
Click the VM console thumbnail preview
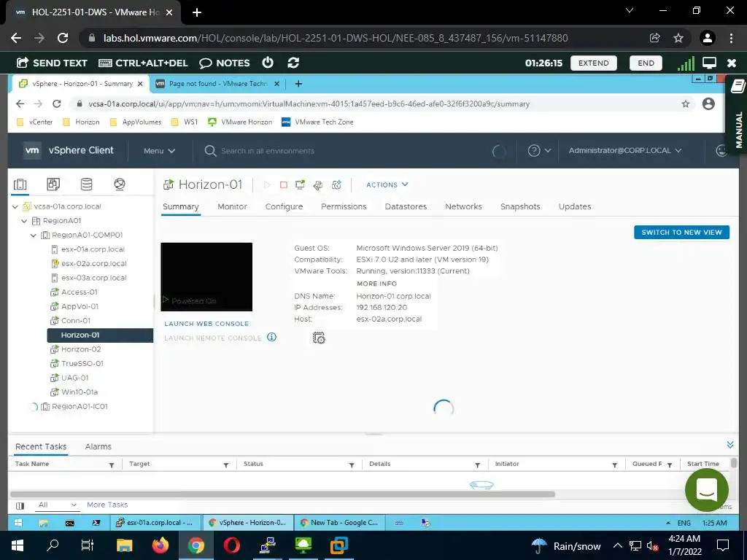tap(206, 276)
